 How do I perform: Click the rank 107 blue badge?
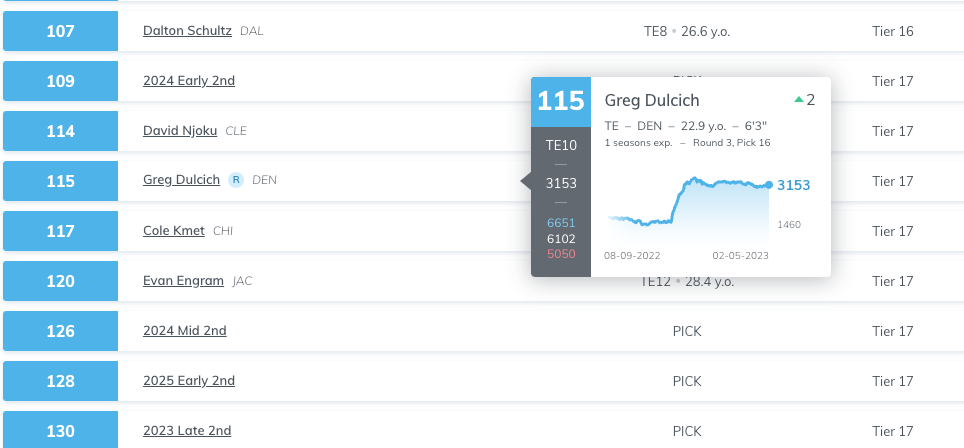(60, 31)
